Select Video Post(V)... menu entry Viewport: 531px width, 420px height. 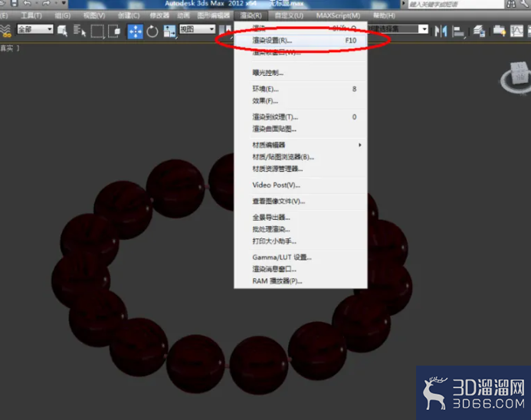pyautogui.click(x=300, y=185)
